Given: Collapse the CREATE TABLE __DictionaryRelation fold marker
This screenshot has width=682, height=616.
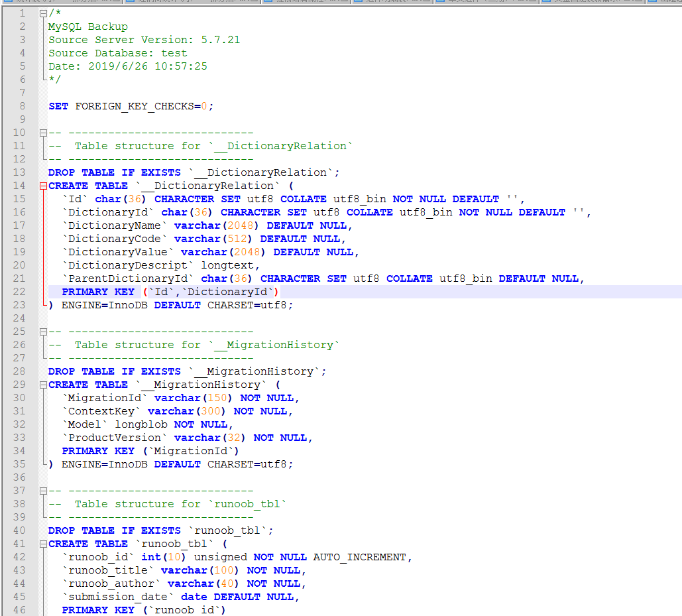Looking at the screenshot, I should point(43,186).
